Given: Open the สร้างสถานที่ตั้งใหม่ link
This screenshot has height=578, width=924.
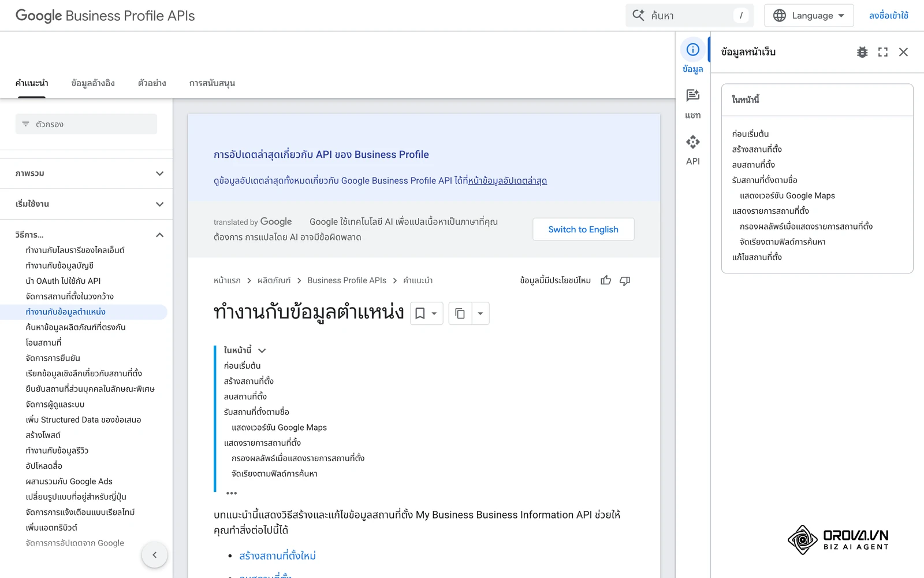Looking at the screenshot, I should click(277, 556).
